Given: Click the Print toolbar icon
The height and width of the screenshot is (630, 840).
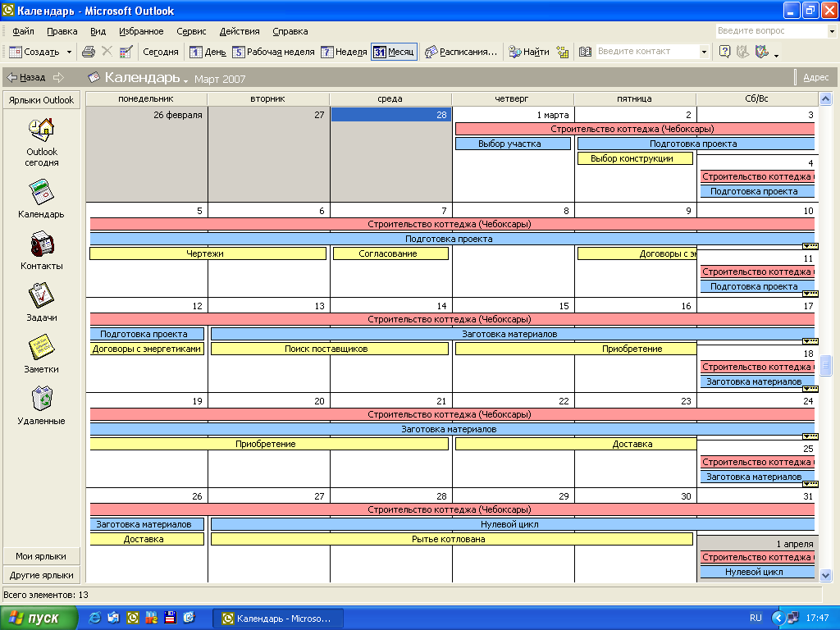Looking at the screenshot, I should [89, 52].
